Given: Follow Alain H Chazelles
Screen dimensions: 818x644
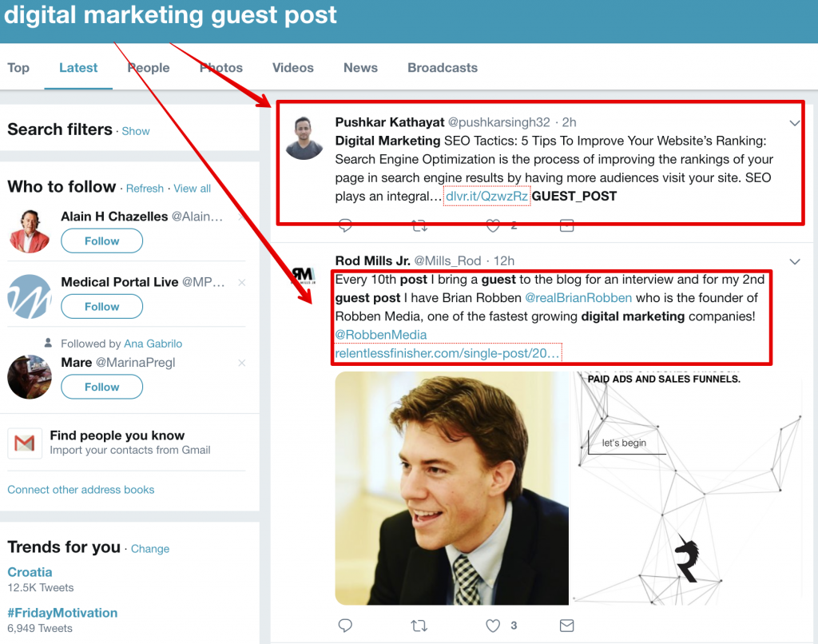Looking at the screenshot, I should tap(102, 241).
